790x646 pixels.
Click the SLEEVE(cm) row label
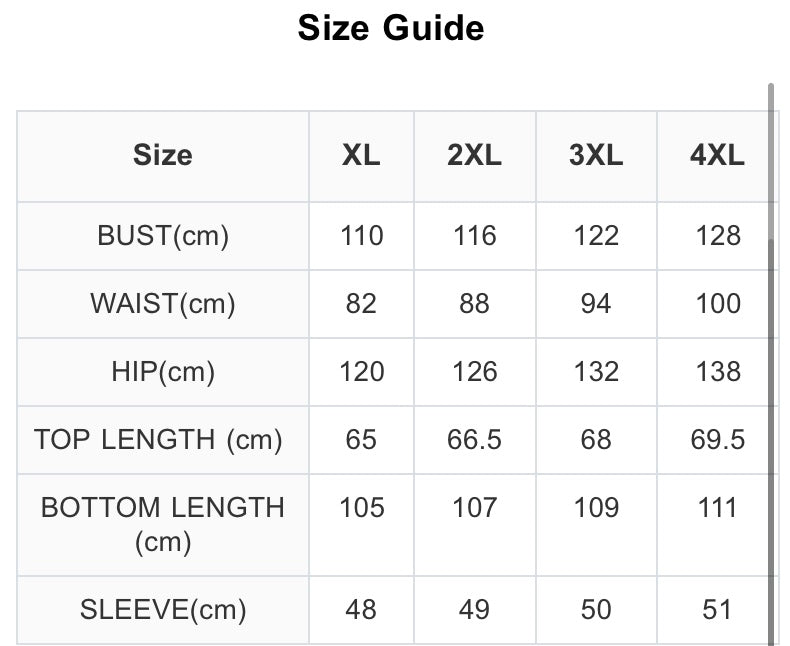[x=162, y=609]
